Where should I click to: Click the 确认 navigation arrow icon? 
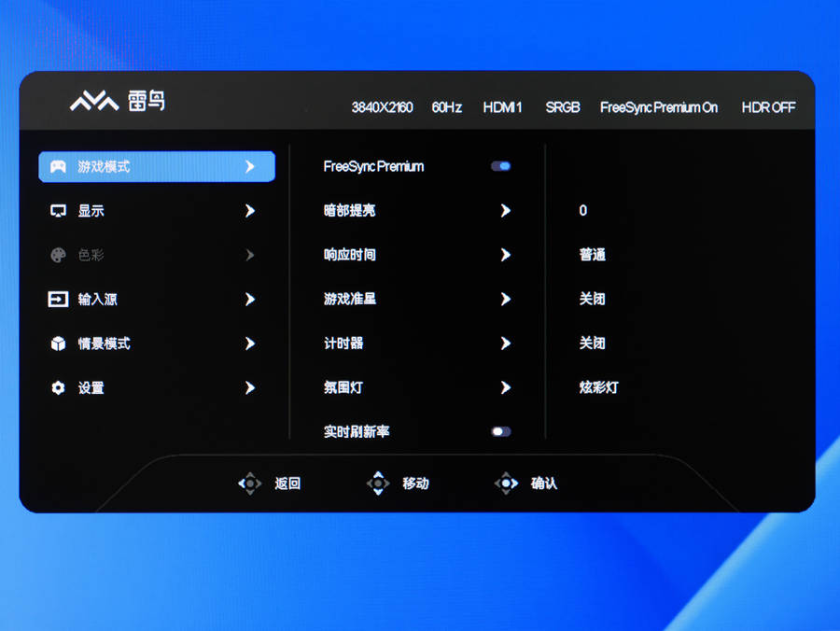pyautogui.click(x=506, y=484)
